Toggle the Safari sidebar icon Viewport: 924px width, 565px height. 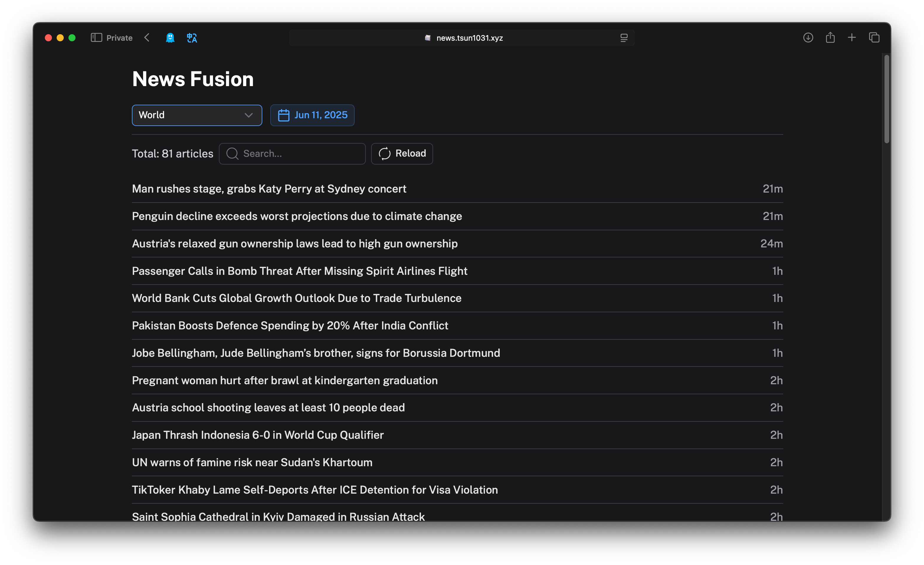96,38
